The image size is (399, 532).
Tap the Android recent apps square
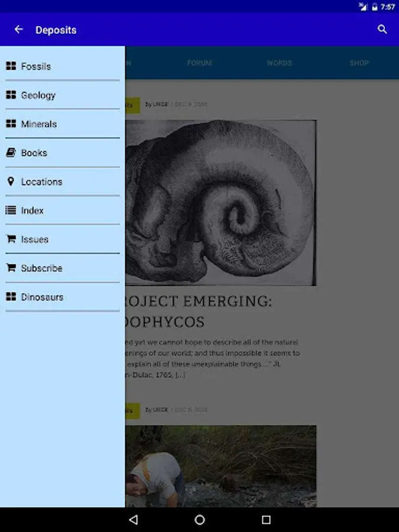(266, 520)
